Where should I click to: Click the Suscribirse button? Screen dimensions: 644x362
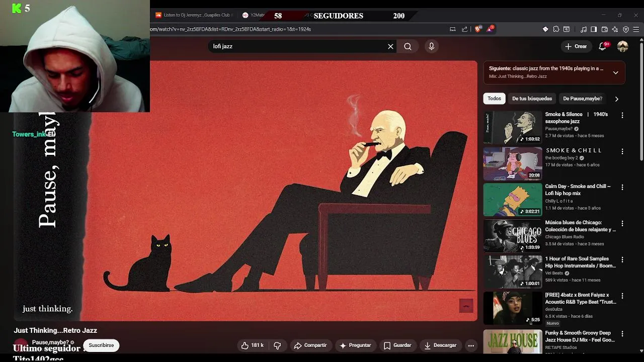[101, 345]
